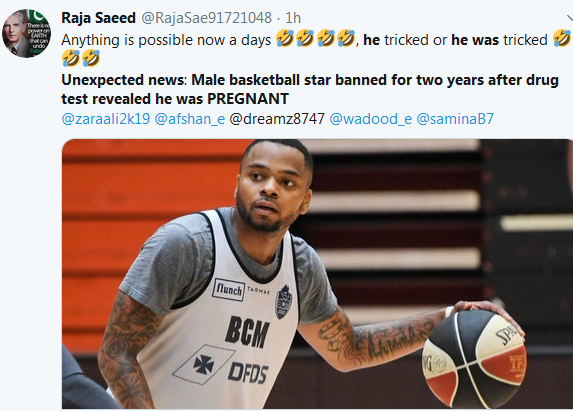
Task: Click the DFDS logo on the jersey
Action: point(248,373)
